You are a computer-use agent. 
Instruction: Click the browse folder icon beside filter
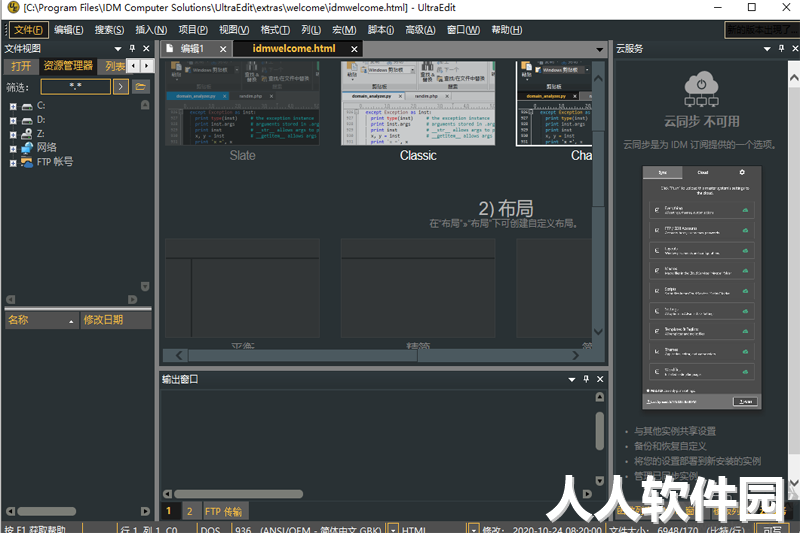pyautogui.click(x=140, y=87)
